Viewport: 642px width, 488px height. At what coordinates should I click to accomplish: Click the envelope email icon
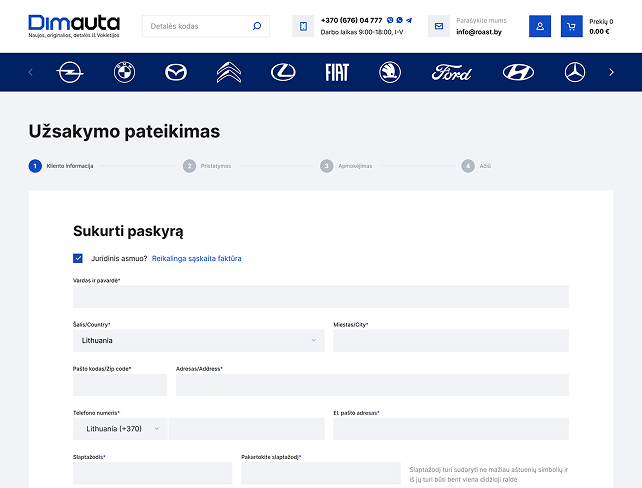click(x=439, y=26)
